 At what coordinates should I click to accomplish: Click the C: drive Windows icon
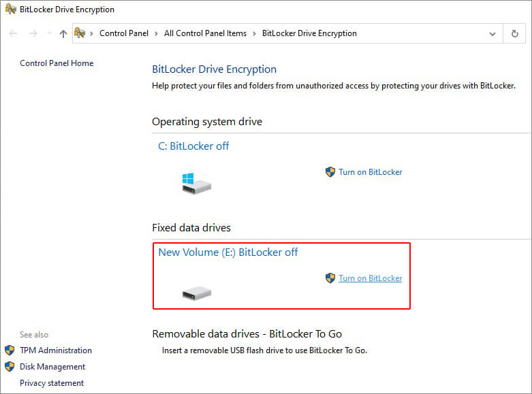coord(196,183)
